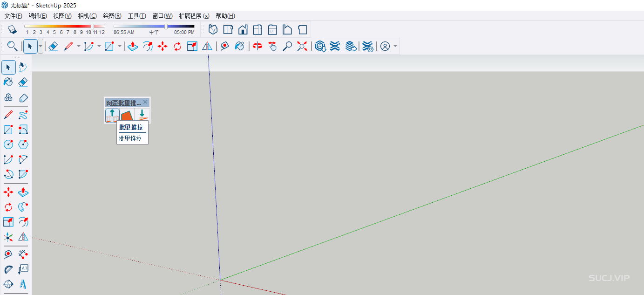This screenshot has width=644, height=295.
Task: Choose the Freehand drawing tool
Action: pos(23,115)
